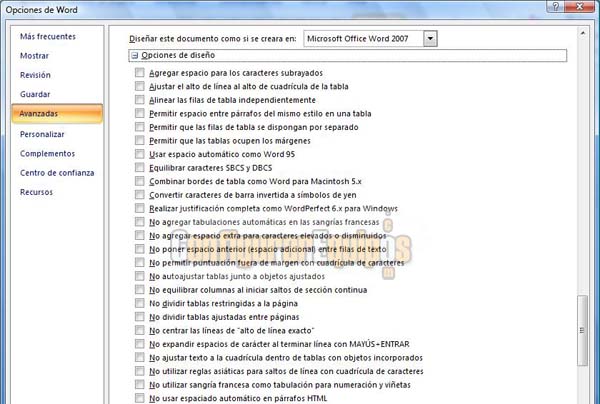This screenshot has width=600, height=404.
Task: Check Ajustar el alto de línea a cuadrícula
Action: click(140, 86)
